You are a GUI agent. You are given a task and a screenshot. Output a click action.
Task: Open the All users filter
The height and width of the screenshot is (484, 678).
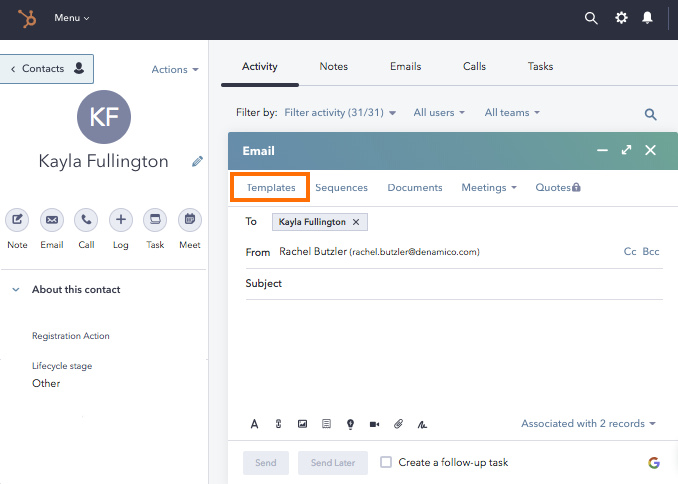pos(439,112)
